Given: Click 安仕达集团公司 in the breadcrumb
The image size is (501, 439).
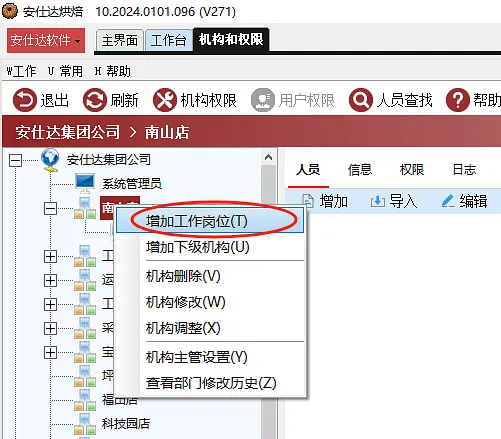Looking at the screenshot, I should (67, 132).
